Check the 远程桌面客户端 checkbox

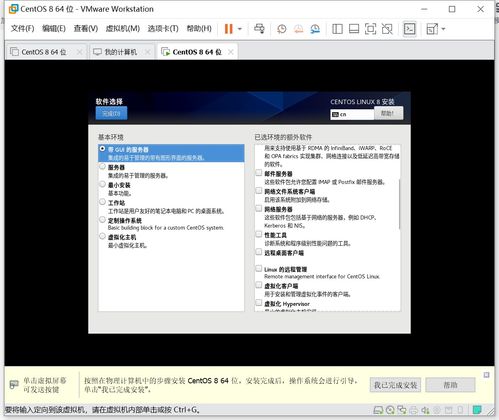pyautogui.click(x=259, y=252)
